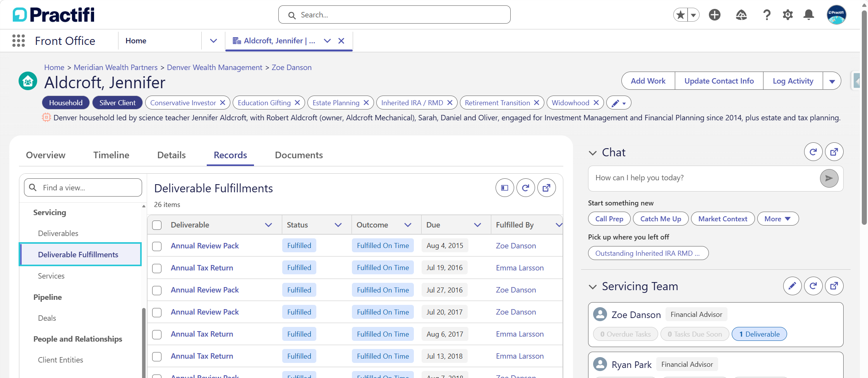View notifications bell
This screenshot has width=868, height=378.
pos(809,15)
